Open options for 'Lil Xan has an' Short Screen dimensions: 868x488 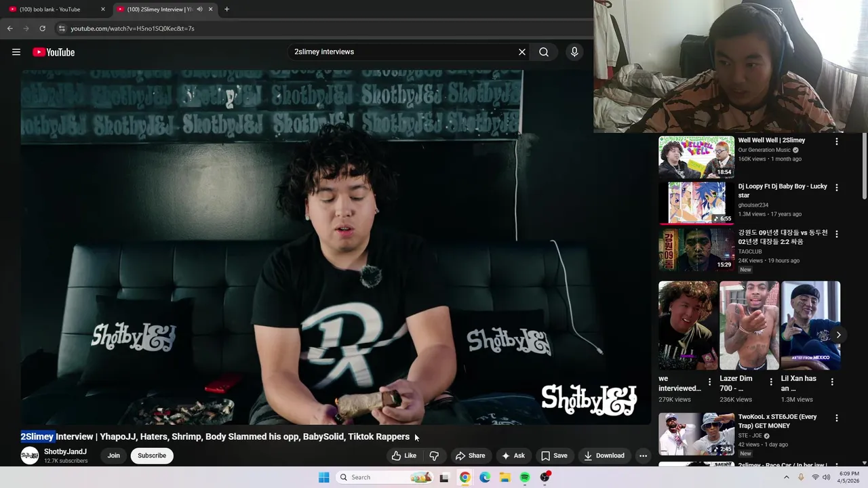832,382
